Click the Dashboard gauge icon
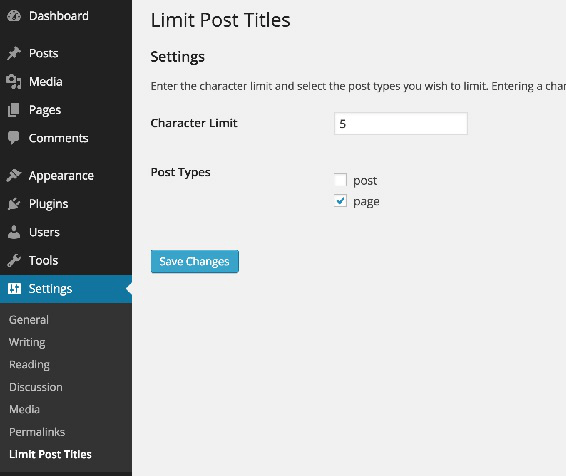The height and width of the screenshot is (476, 566). [x=14, y=16]
